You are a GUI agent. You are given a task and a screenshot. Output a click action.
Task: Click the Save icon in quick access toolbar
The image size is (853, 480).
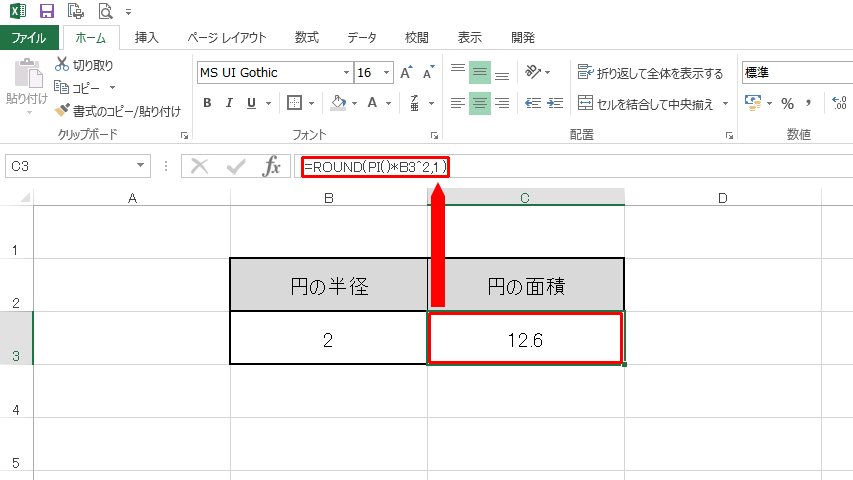[x=47, y=10]
